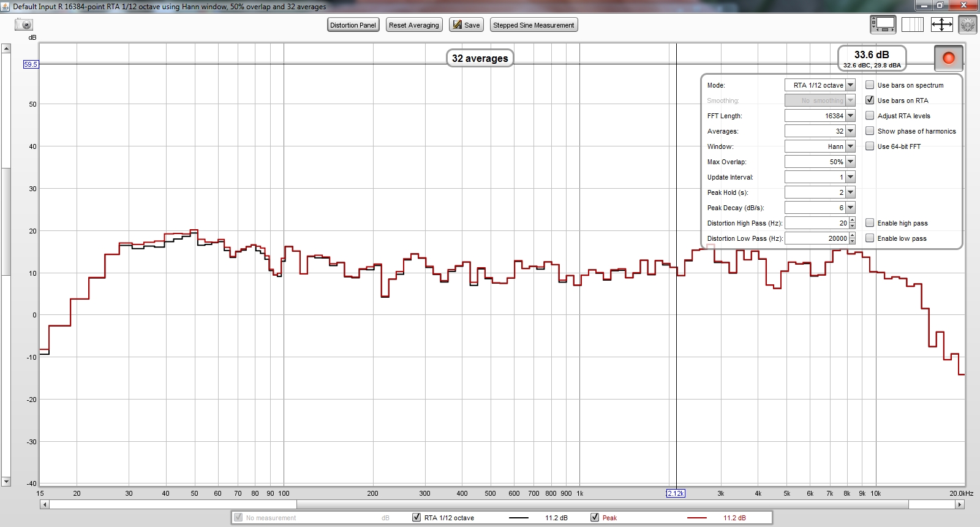Screen dimensions: 980x527
Task: Enable Adjust RTA levels checkbox
Action: 870,116
